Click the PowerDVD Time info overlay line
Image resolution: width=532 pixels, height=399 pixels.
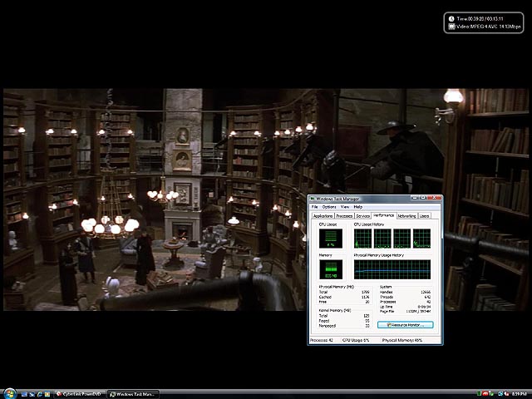tap(480, 19)
